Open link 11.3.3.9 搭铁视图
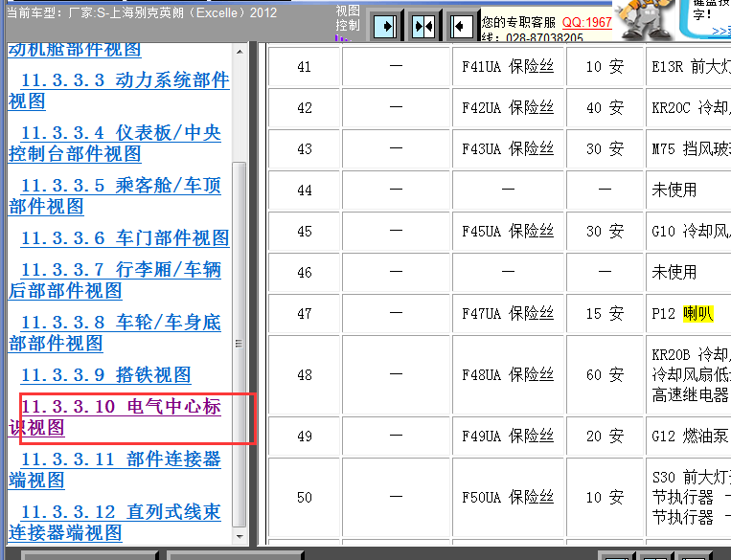 coord(106,374)
